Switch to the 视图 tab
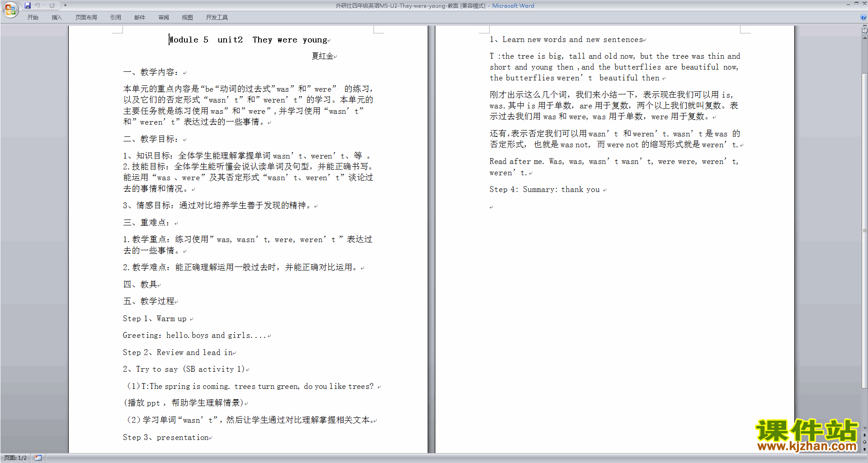 click(x=188, y=18)
